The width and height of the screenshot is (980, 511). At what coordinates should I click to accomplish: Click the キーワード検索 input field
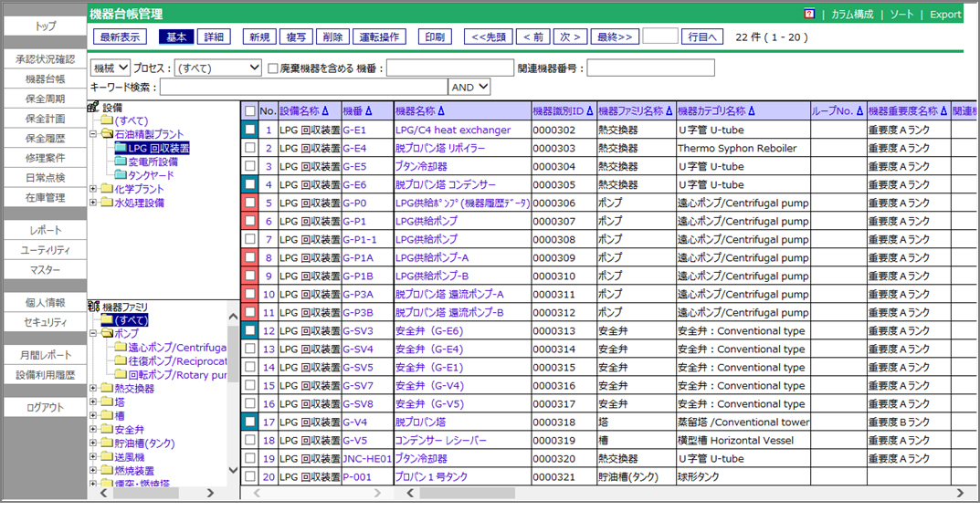click(x=303, y=87)
